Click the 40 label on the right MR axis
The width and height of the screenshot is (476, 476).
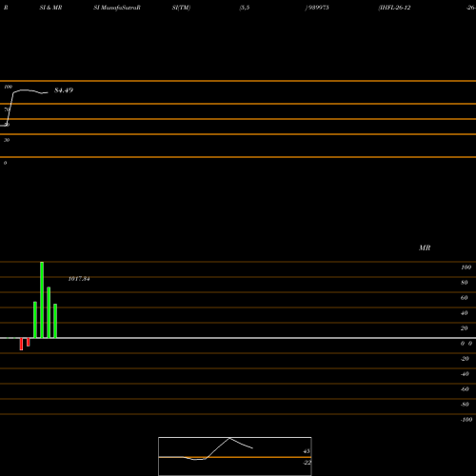465,313
